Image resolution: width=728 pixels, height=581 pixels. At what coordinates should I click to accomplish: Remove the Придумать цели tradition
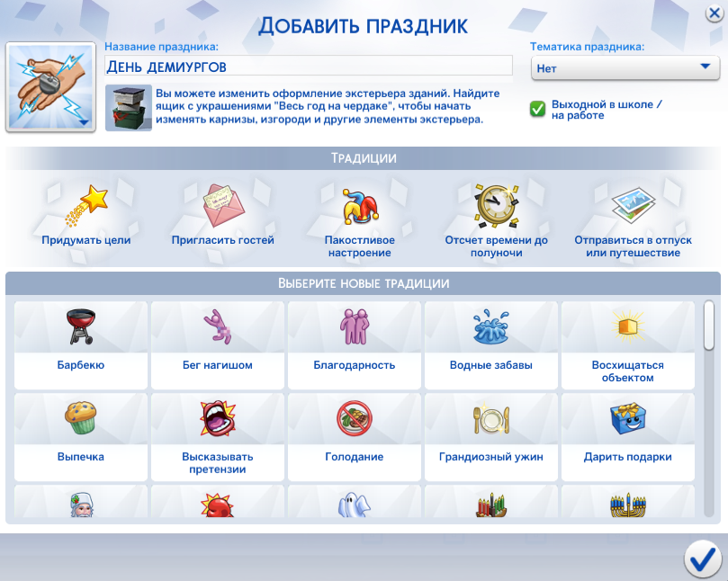click(x=86, y=207)
